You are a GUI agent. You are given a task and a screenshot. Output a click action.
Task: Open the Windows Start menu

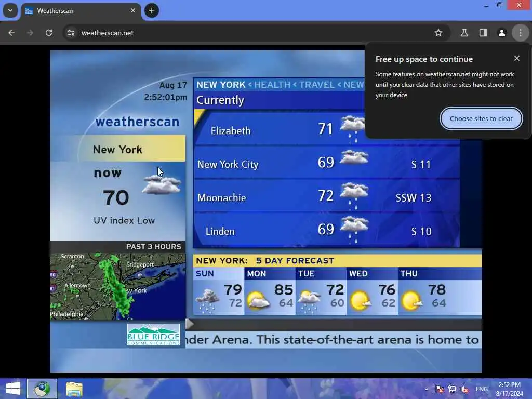[13, 389]
